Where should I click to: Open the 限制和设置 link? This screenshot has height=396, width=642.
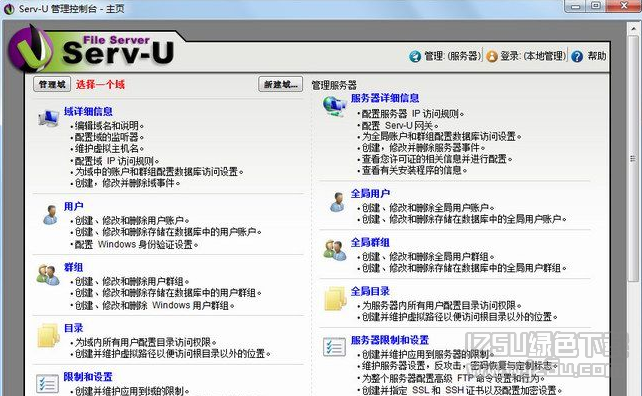pos(88,377)
